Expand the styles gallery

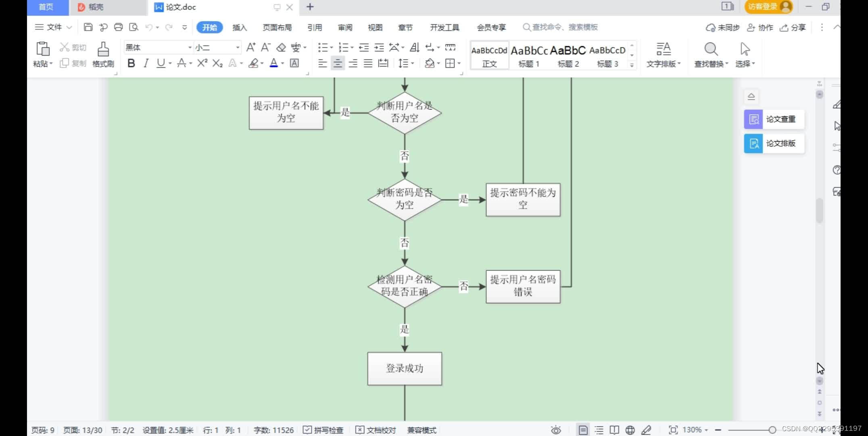632,65
